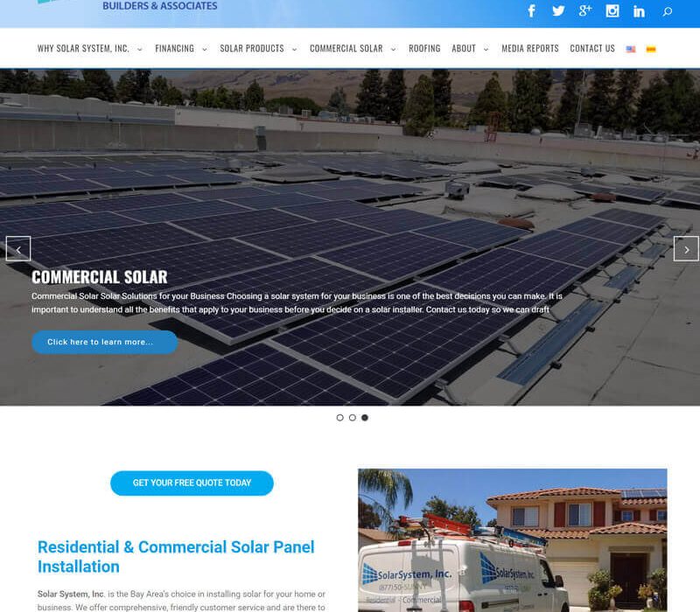Expand the Solar Products dropdown
Image resolution: width=700 pixels, height=612 pixels.
[258, 49]
